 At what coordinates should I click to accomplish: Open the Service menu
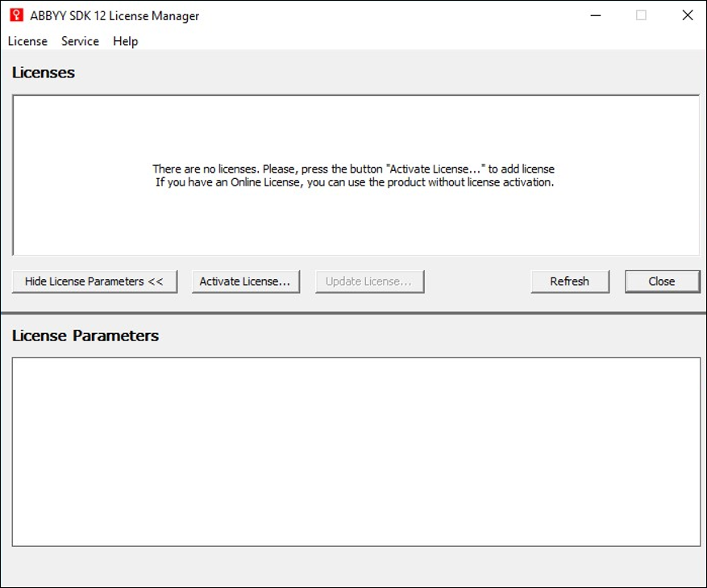click(x=79, y=41)
